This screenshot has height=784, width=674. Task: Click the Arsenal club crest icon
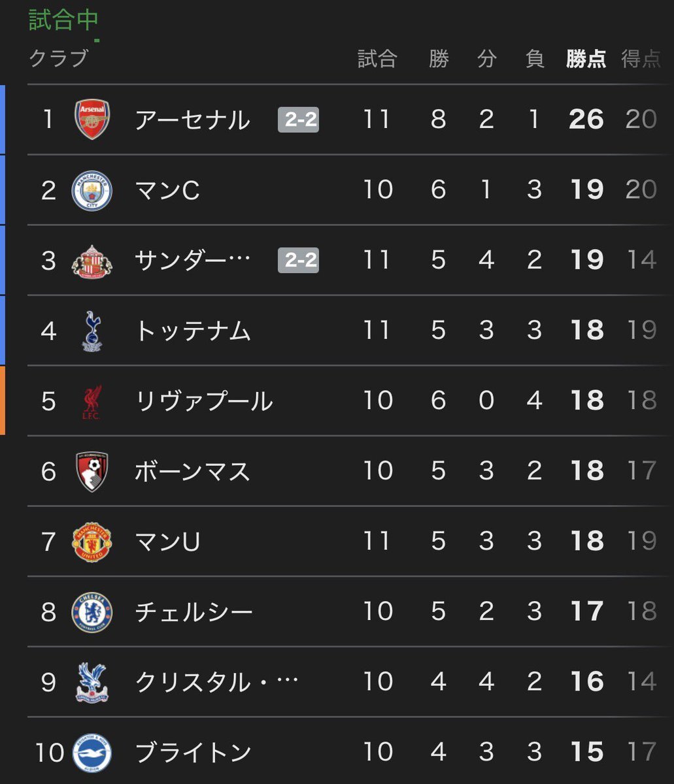(92, 120)
